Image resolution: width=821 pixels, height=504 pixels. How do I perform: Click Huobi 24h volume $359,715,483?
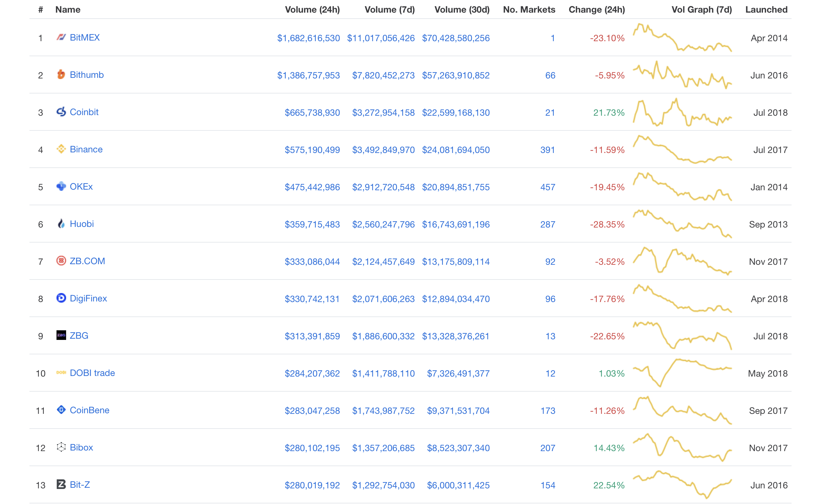point(312,225)
